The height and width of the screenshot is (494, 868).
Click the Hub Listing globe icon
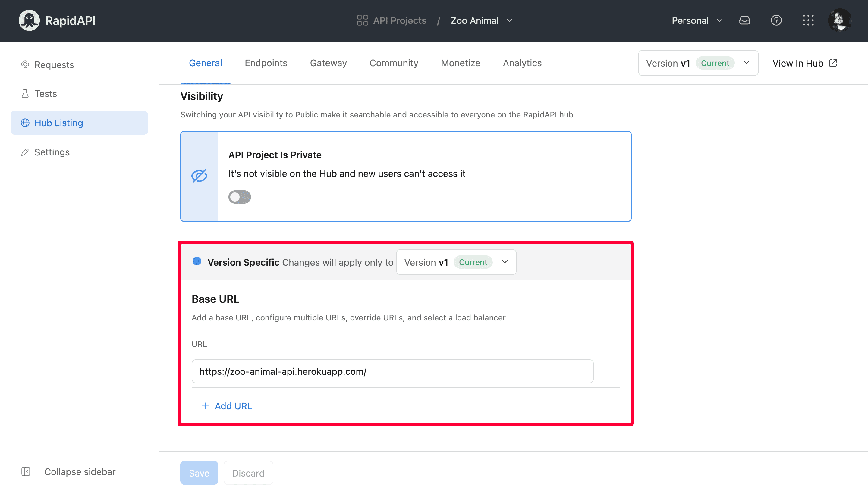pyautogui.click(x=25, y=123)
